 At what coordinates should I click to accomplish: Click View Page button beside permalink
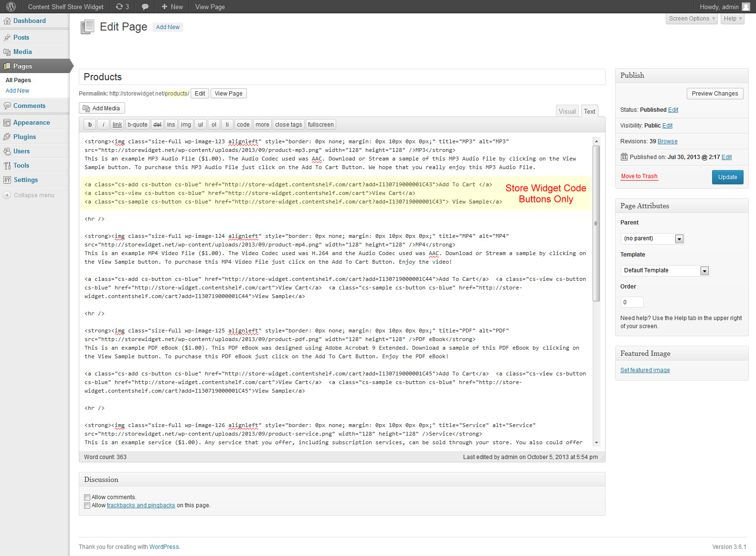[228, 94]
